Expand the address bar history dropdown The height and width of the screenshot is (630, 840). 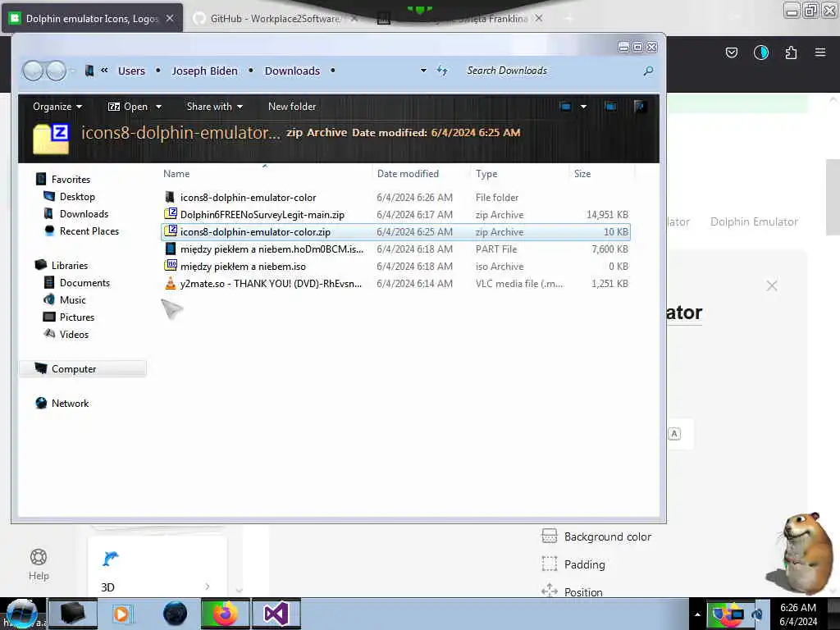point(423,71)
